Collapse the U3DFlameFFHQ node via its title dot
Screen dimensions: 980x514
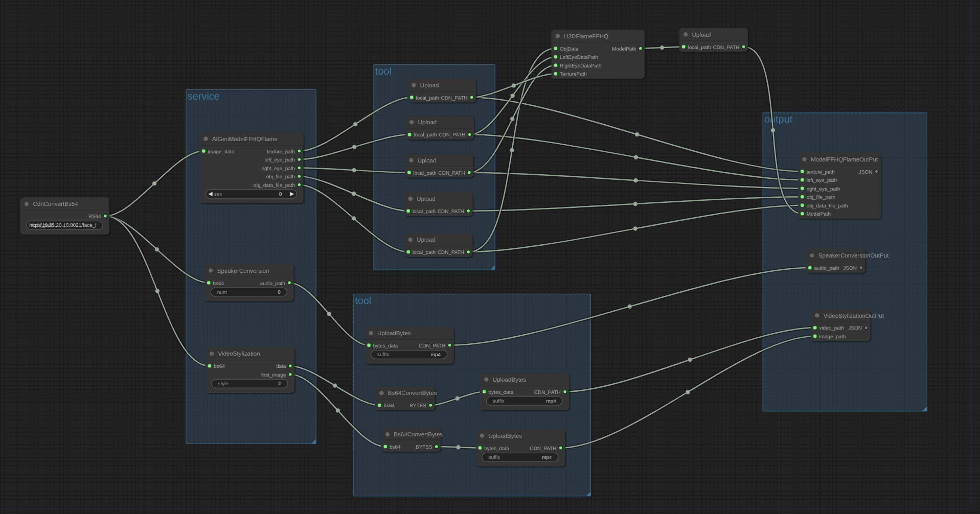click(x=558, y=36)
